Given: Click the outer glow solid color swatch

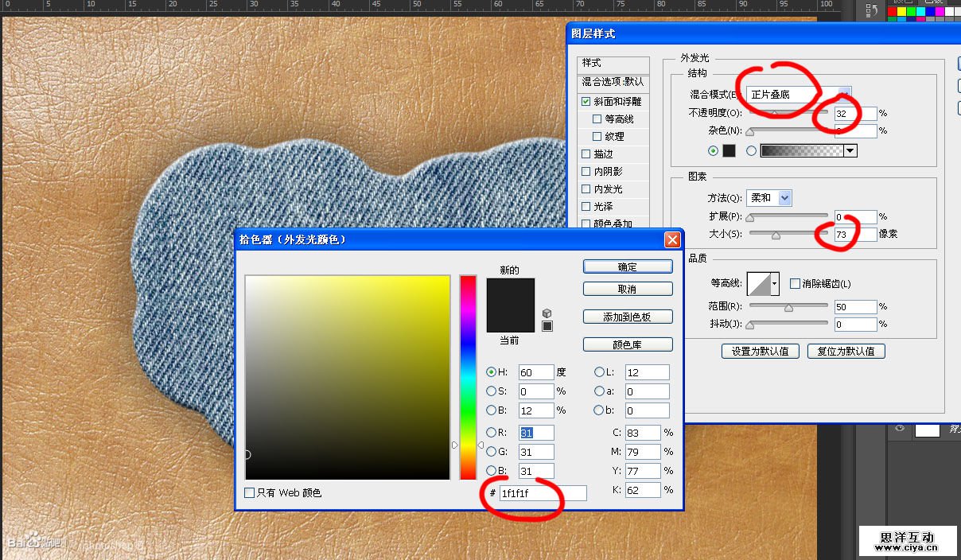Looking at the screenshot, I should pos(729,150).
